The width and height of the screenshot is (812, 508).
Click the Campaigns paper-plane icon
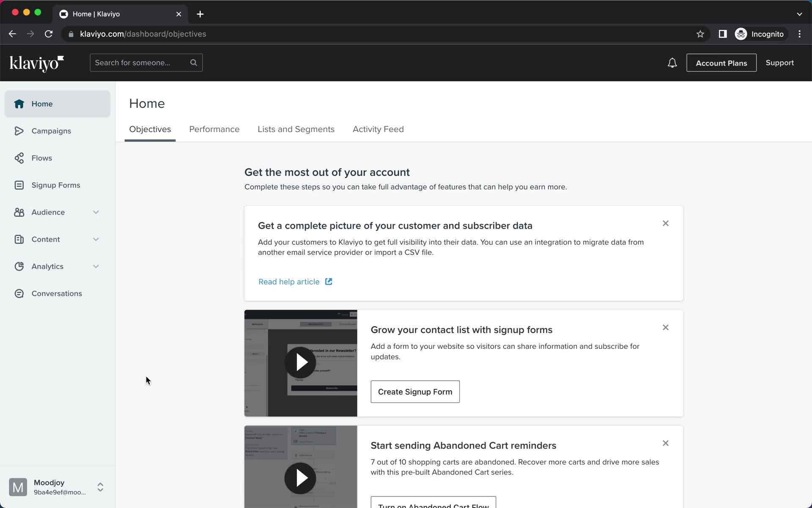[19, 131]
